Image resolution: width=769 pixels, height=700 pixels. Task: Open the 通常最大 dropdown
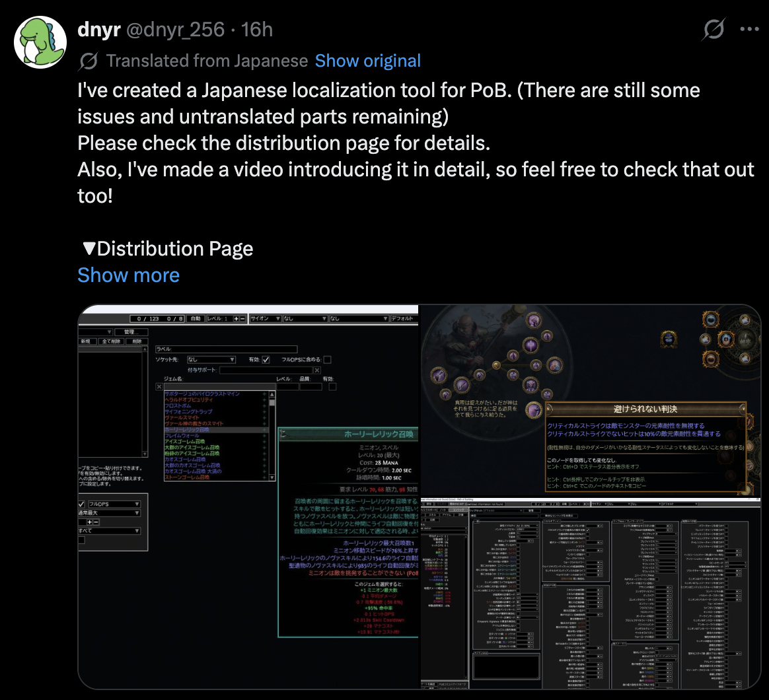(x=110, y=513)
